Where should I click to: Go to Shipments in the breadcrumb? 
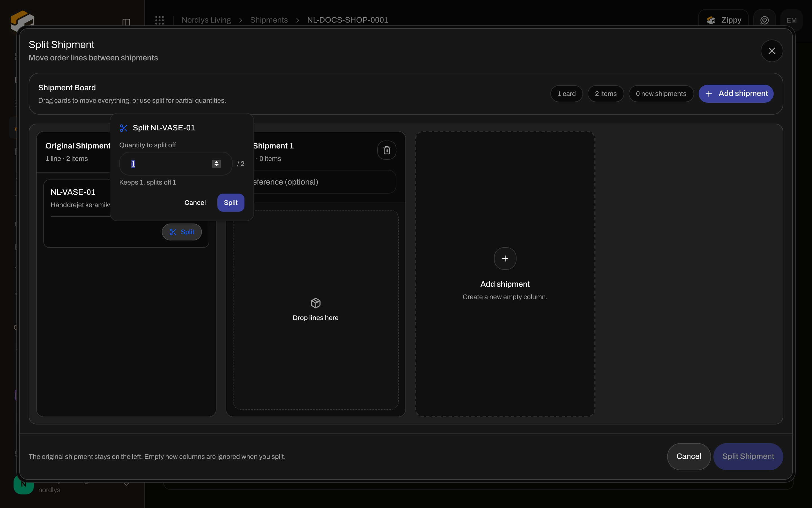point(269,20)
